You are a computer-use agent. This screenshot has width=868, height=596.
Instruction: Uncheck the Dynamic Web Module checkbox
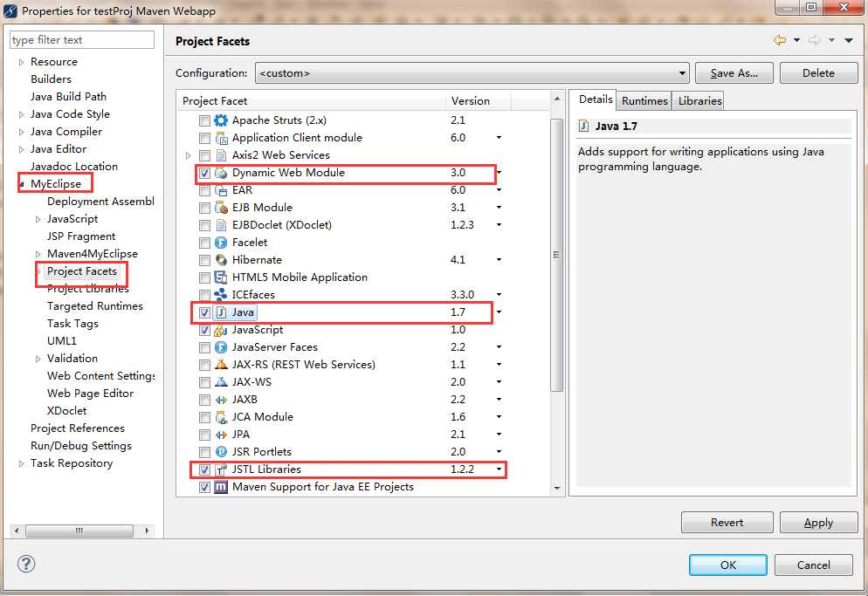[x=204, y=173]
